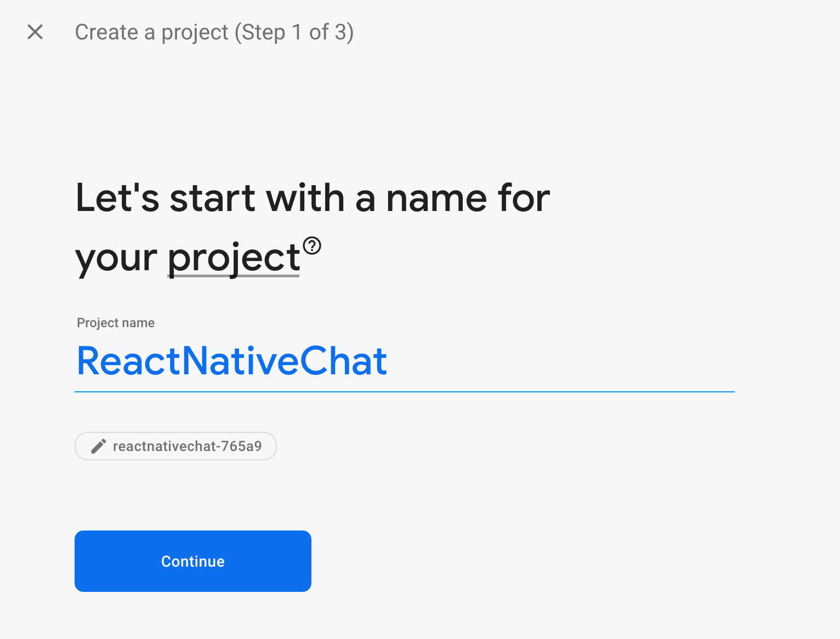Select the project ID text reactnativechat-765a9
The image size is (840, 639).
(187, 446)
